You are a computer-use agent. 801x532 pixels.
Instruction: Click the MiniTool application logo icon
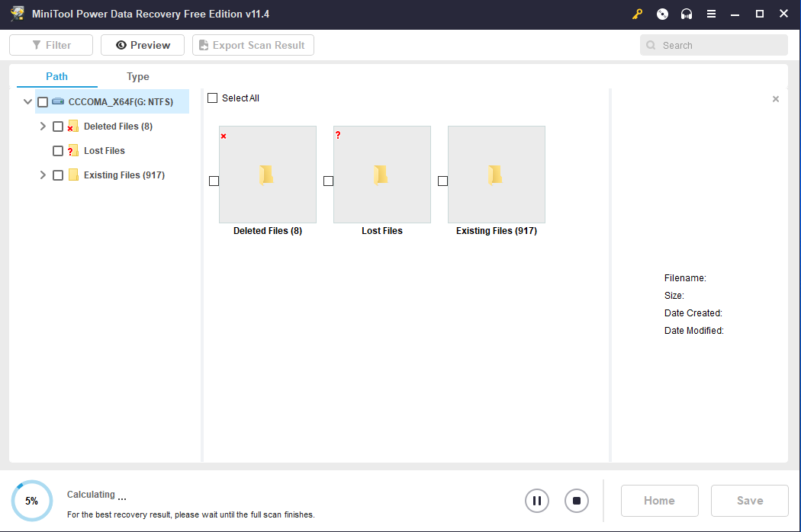pyautogui.click(x=18, y=14)
